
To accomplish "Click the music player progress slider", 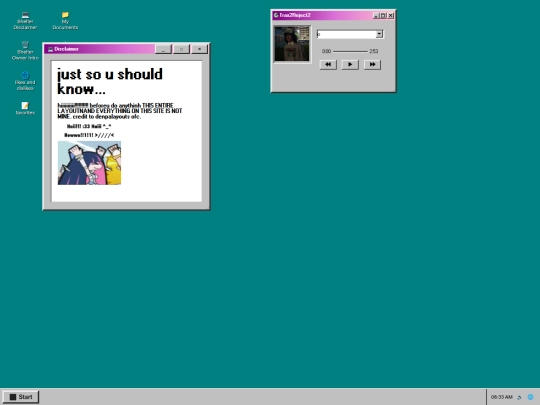I will pyautogui.click(x=350, y=51).
